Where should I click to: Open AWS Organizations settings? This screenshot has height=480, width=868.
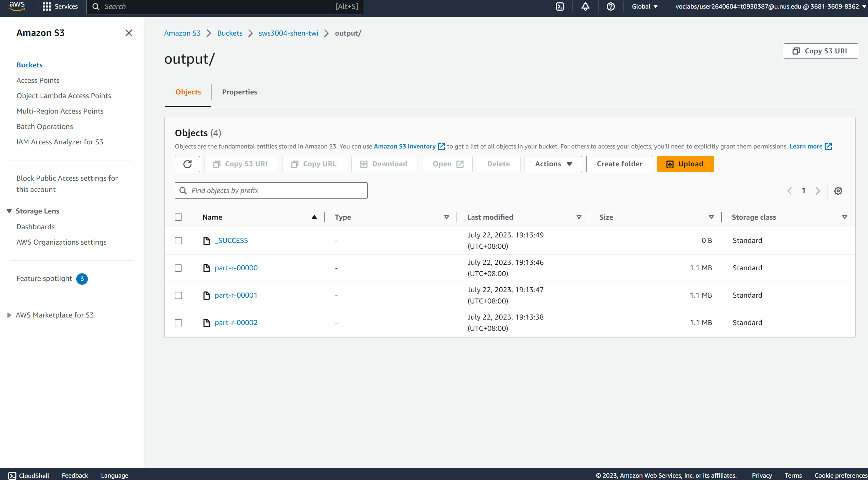coord(62,242)
